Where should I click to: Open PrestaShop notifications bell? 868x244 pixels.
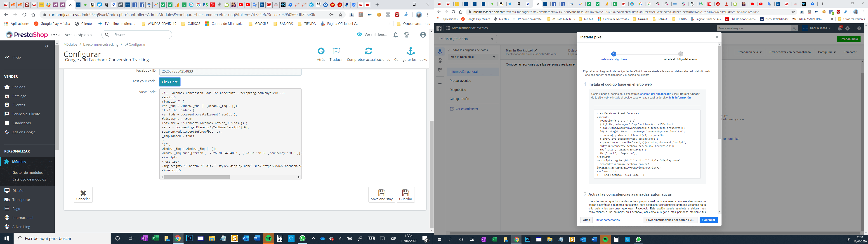[396, 35]
